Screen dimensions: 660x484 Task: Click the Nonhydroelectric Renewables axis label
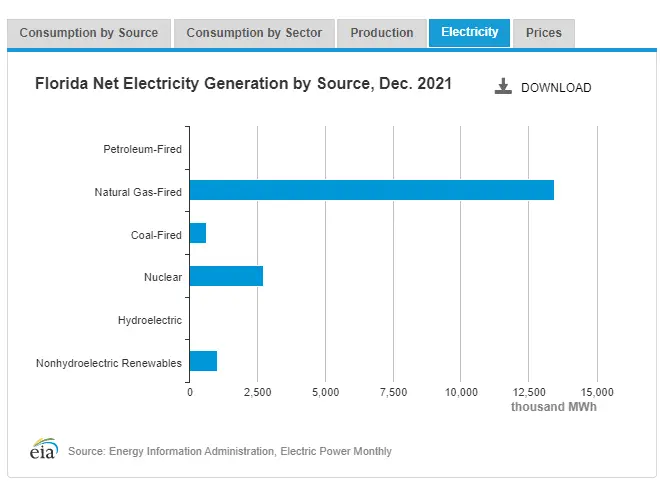(x=109, y=363)
